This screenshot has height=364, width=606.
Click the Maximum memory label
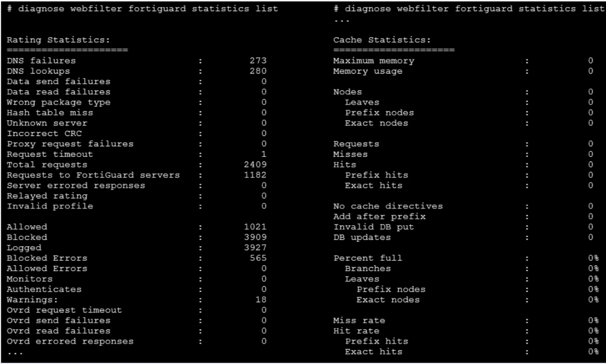coord(374,61)
